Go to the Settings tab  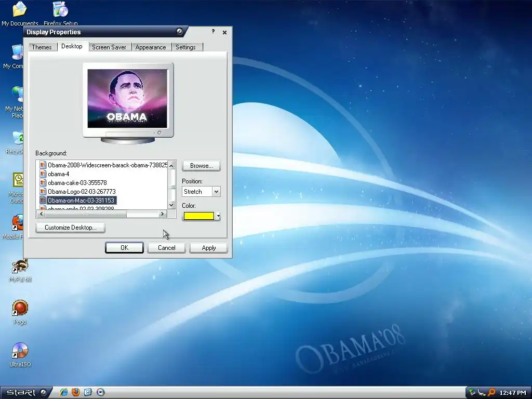185,47
